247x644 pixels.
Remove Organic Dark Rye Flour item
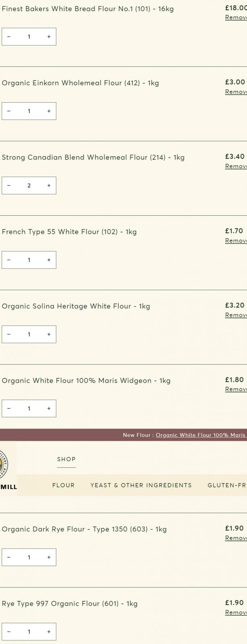[x=236, y=538]
